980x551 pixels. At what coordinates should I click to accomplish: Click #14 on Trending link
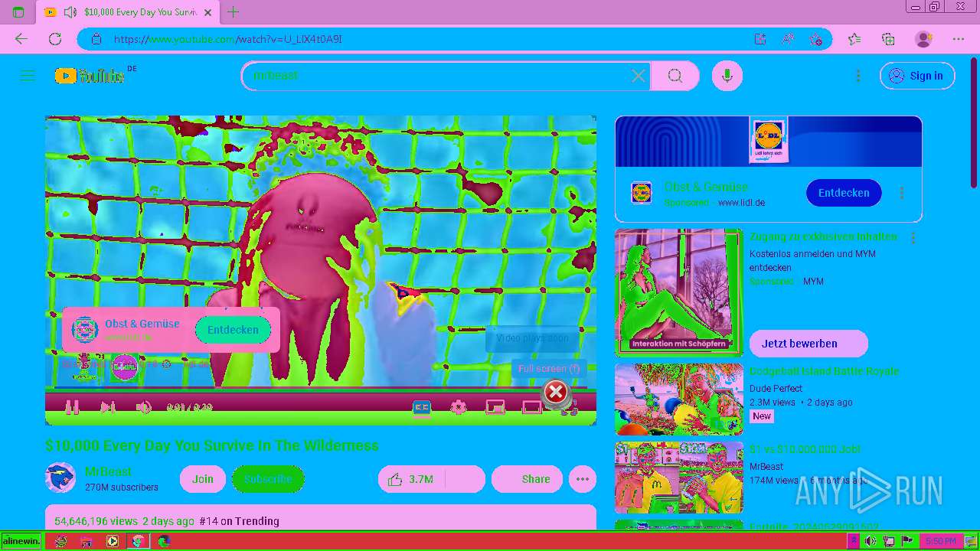(x=239, y=521)
